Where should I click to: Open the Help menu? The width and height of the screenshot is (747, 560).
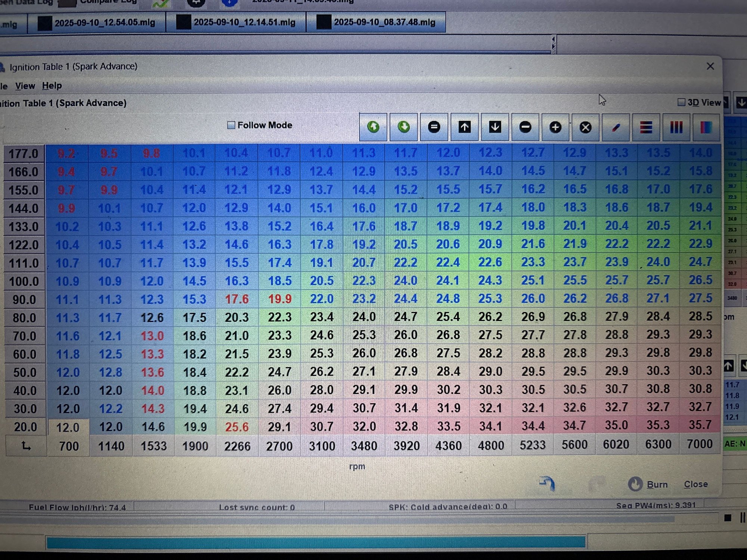point(52,85)
